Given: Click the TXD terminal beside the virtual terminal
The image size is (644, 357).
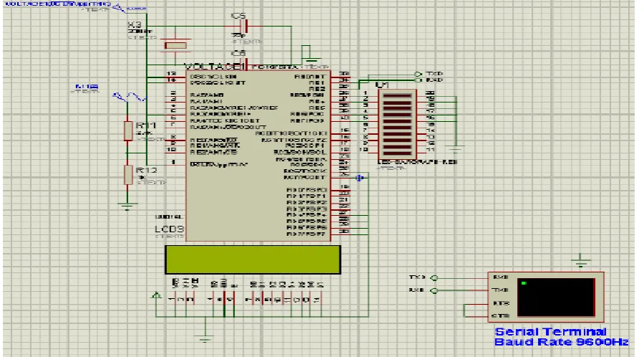Looking at the screenshot, I should pyautogui.click(x=434, y=277).
